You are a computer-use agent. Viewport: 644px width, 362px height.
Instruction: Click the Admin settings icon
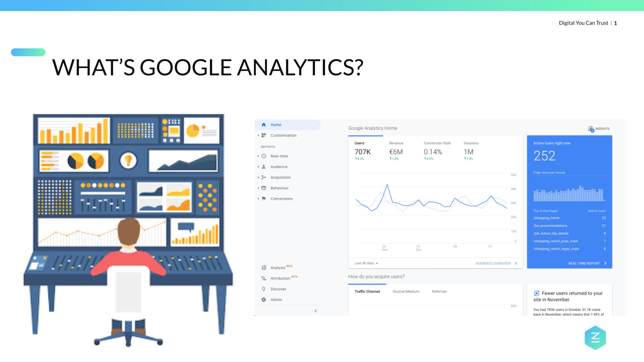pyautogui.click(x=264, y=300)
